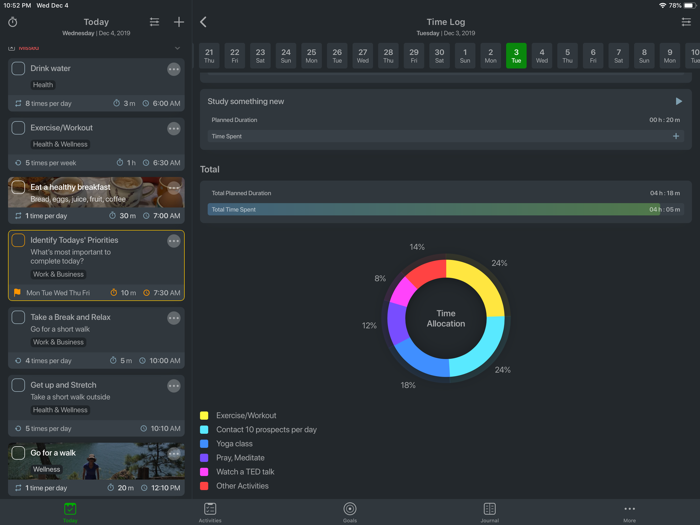
Task: Add a new task with plus icon
Action: [179, 22]
